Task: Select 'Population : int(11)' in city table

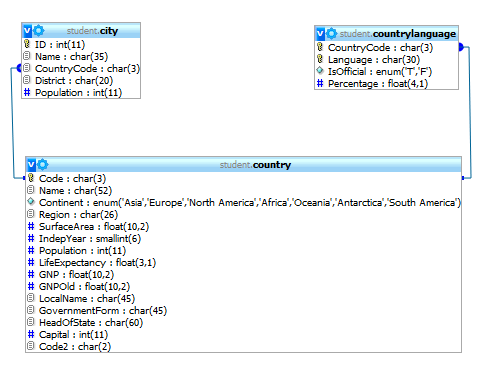Action: tap(79, 93)
